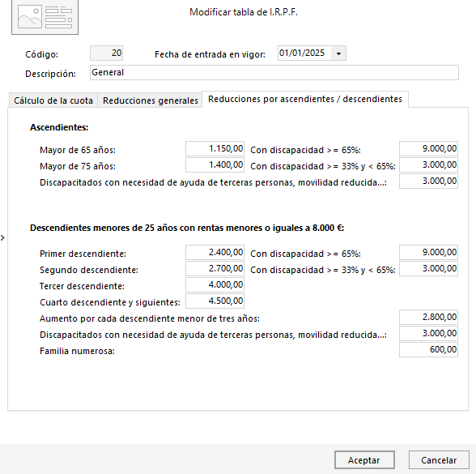Edit Mayor de 65 años amount field

point(215,148)
